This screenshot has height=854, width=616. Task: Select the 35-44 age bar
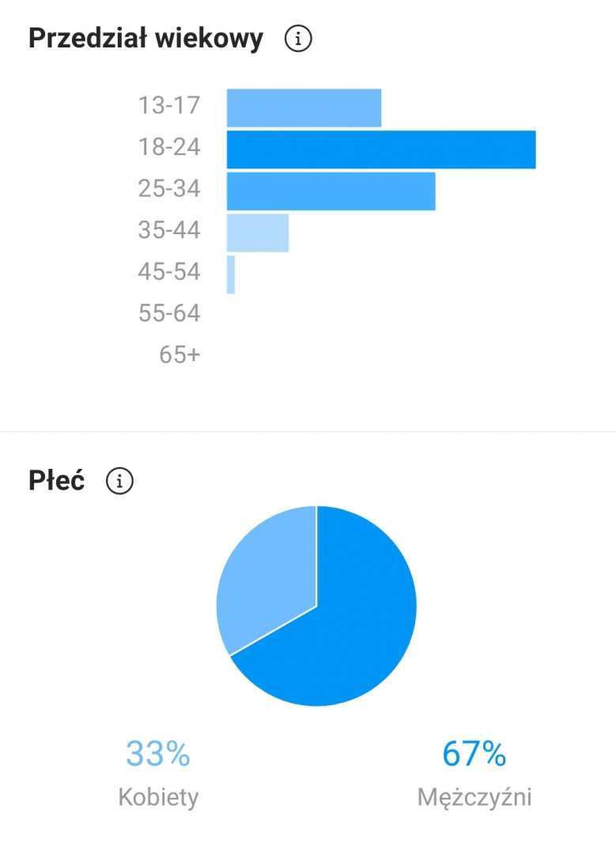[x=258, y=232]
